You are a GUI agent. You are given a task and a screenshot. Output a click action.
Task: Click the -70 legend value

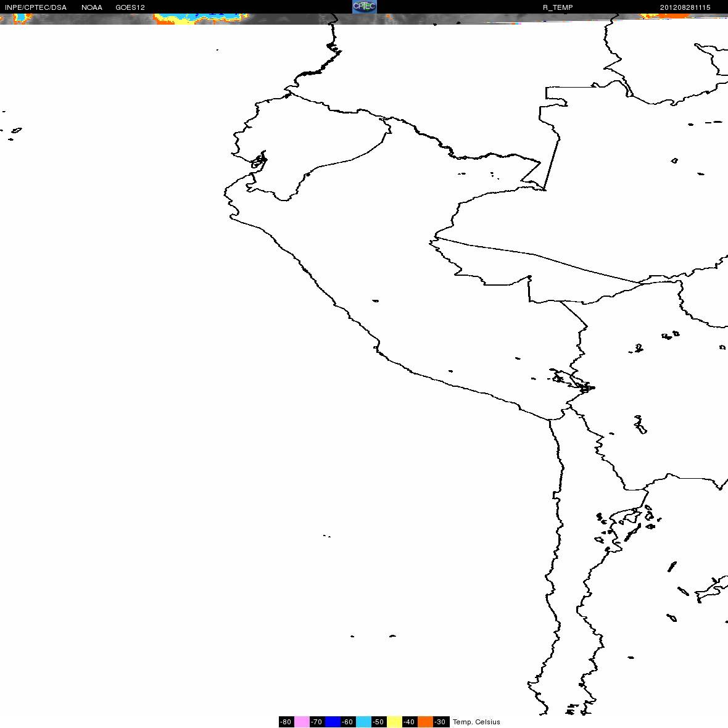(317, 721)
